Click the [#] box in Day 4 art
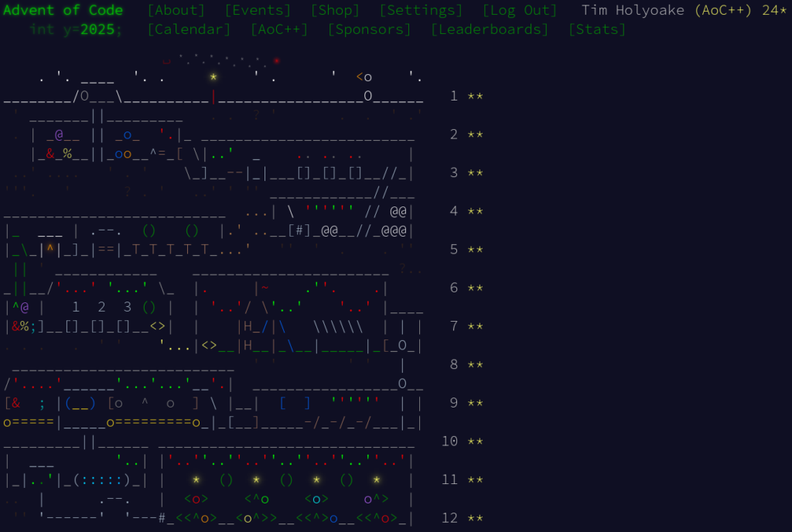The image size is (792, 532). pyautogui.click(x=299, y=230)
